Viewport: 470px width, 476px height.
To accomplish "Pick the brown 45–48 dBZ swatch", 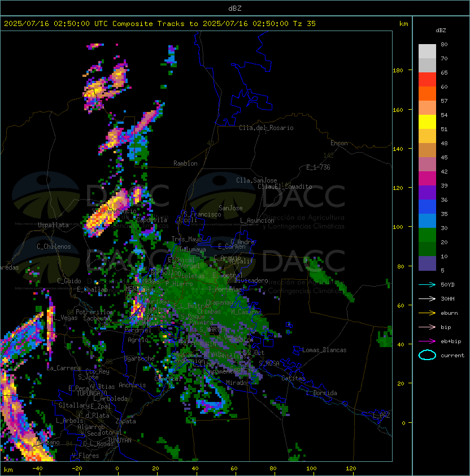I will tap(427, 150).
